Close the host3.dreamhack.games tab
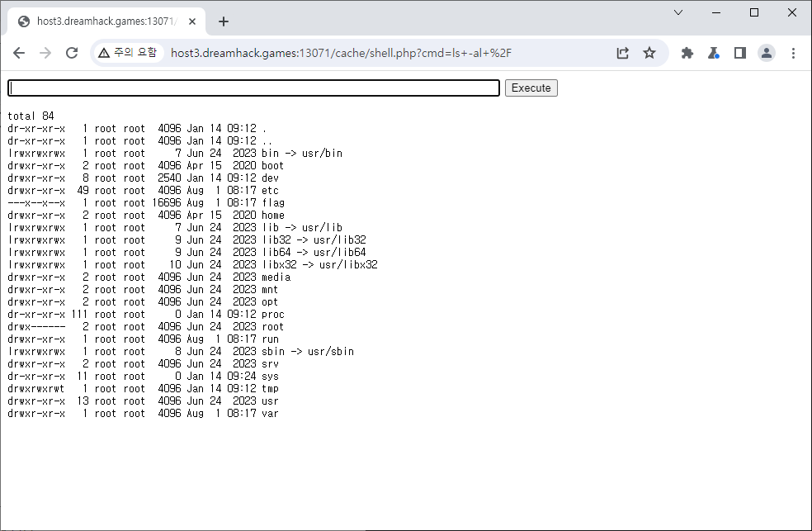Screen dimensions: 812x531 click(x=192, y=21)
